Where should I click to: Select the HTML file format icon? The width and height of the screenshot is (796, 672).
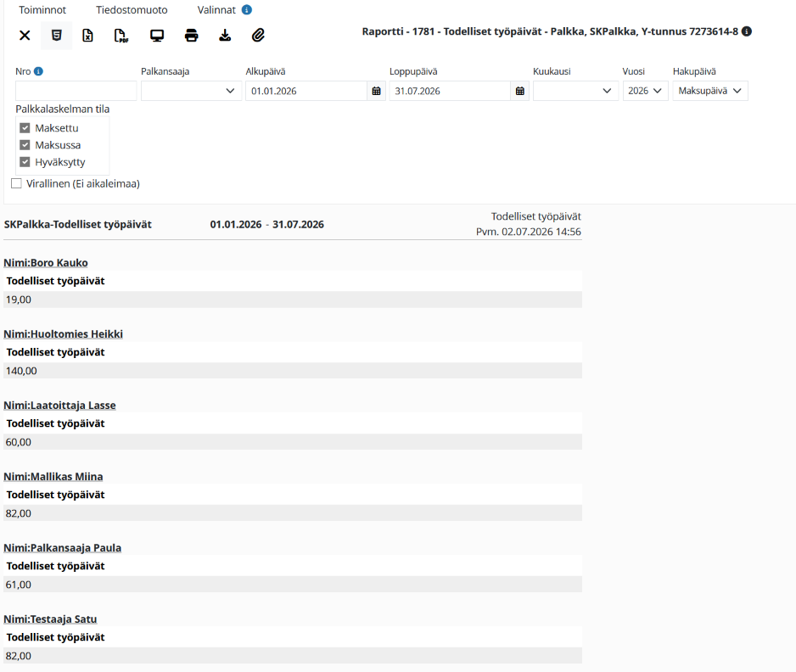tap(56, 35)
